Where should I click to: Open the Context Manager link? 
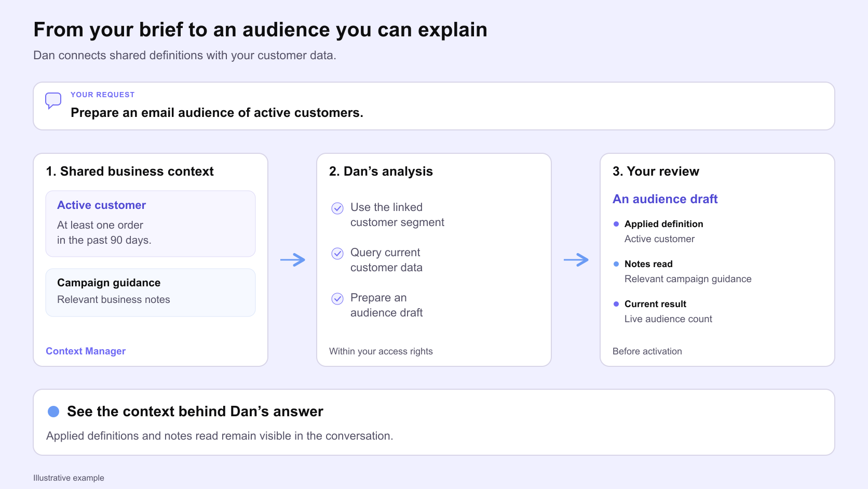[x=86, y=351]
